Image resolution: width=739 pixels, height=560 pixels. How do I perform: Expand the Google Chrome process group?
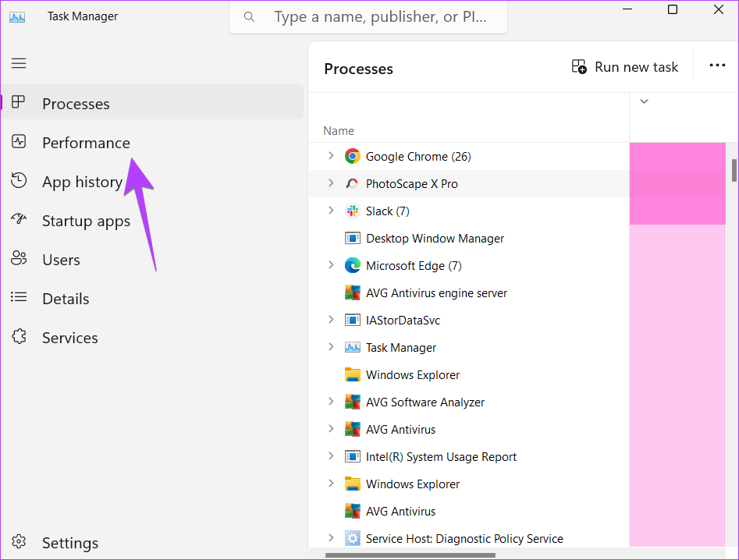pyautogui.click(x=331, y=157)
